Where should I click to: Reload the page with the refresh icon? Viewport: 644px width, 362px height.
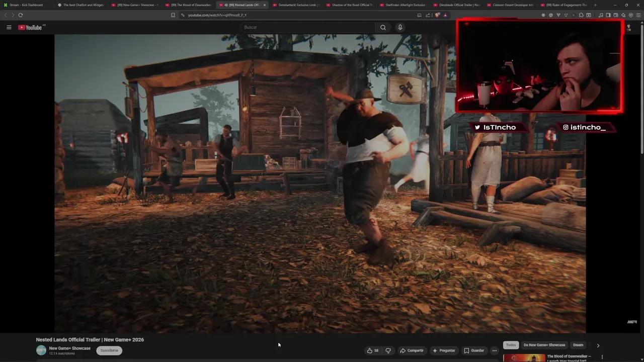pyautogui.click(x=20, y=15)
